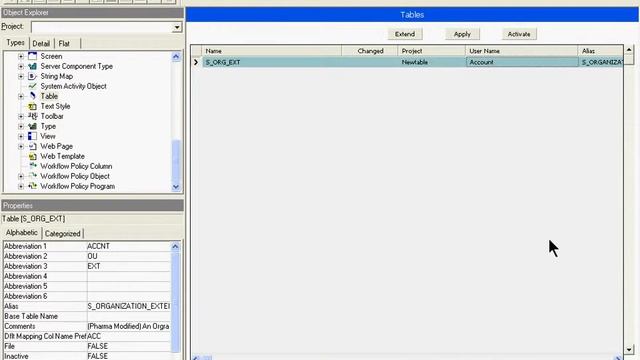Click the Abbreviation 2 value OU
Image resolution: width=640 pixels, height=360 pixels.
[129, 256]
